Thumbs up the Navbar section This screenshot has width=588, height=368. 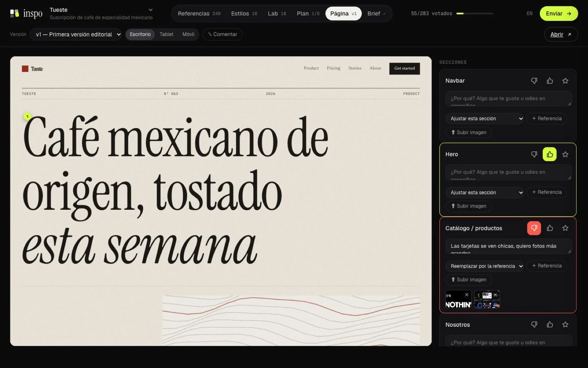click(x=550, y=81)
